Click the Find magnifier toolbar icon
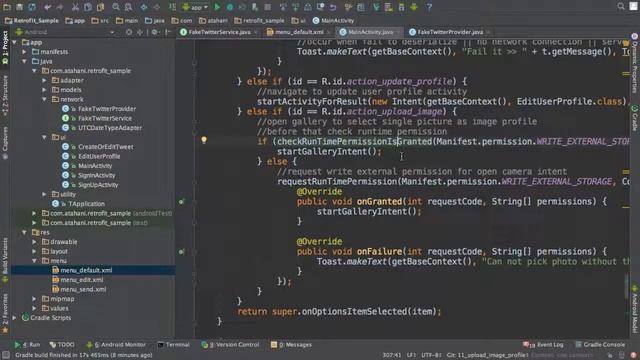 pos(116,7)
